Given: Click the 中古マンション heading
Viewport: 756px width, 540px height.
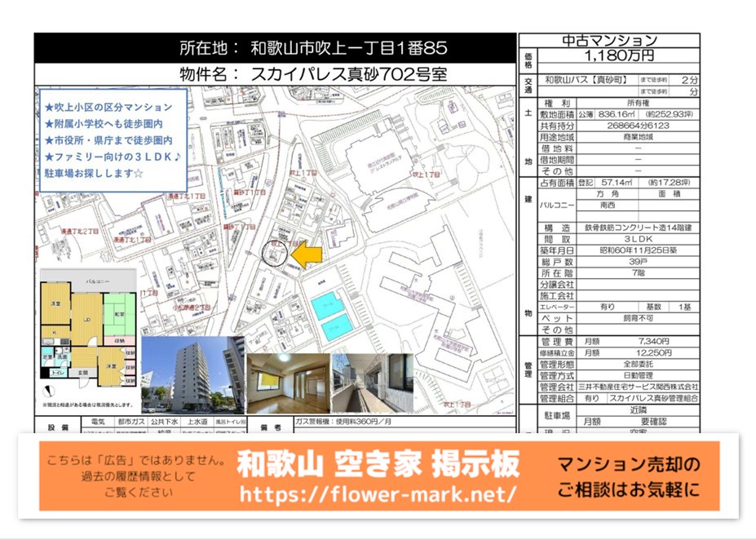Looking at the screenshot, I should coord(609,40).
